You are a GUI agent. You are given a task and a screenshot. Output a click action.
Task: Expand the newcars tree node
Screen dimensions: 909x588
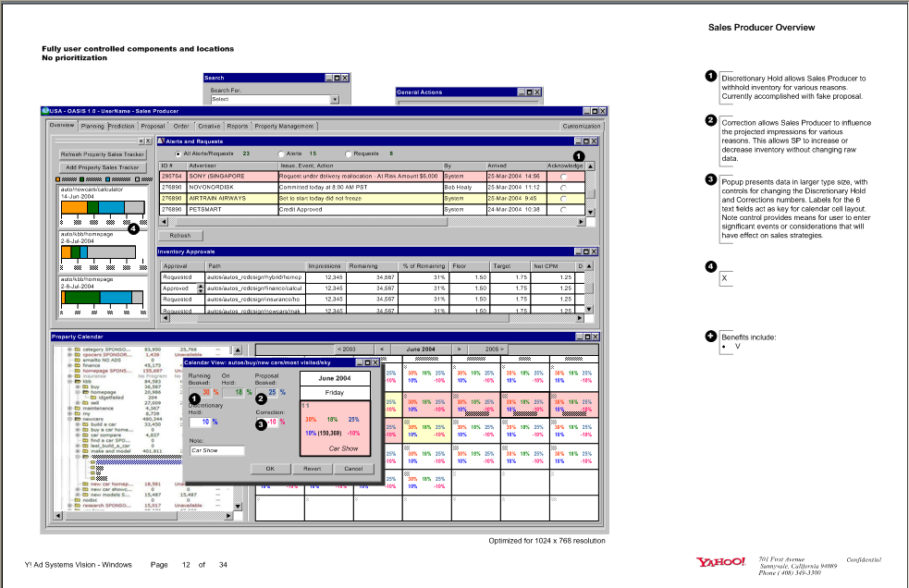tap(70, 419)
